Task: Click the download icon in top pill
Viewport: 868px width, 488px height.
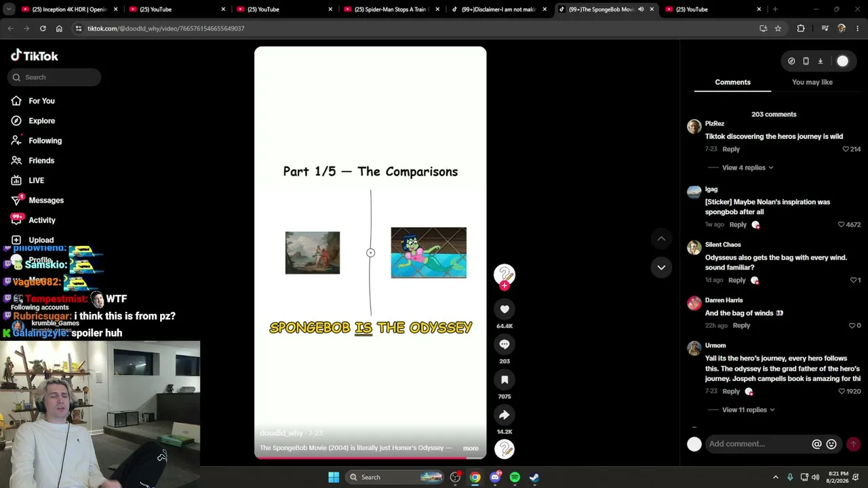Action: (820, 61)
